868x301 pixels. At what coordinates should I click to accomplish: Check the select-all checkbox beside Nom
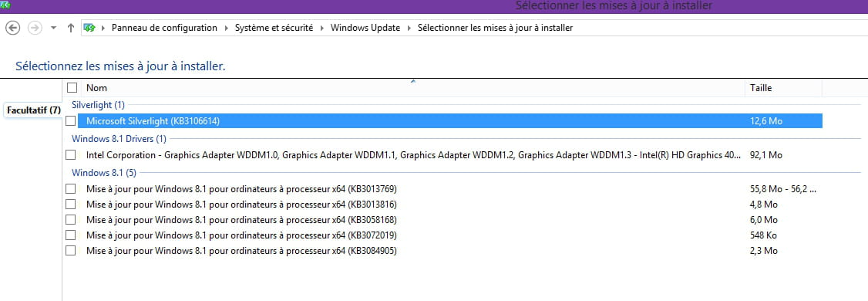point(72,87)
